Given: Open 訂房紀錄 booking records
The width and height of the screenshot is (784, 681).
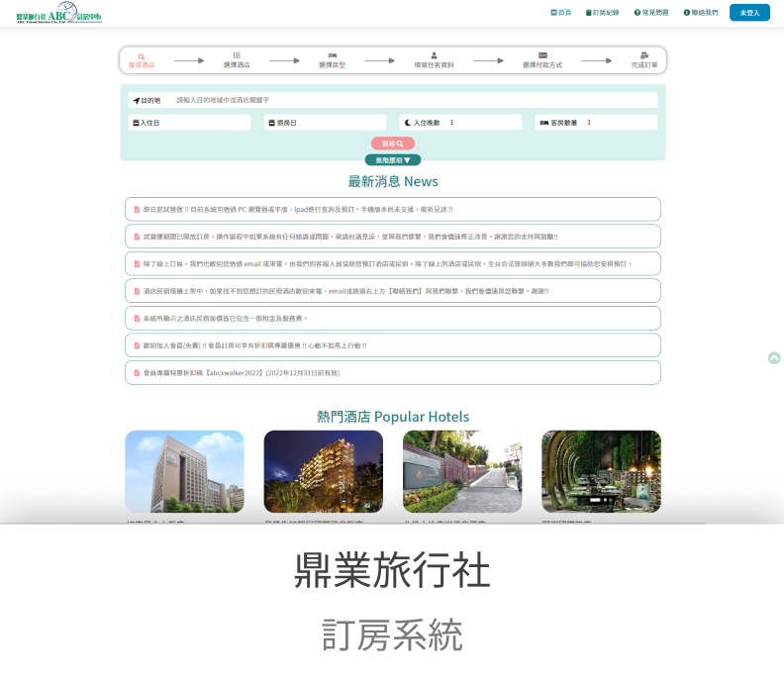Looking at the screenshot, I should click(x=603, y=13).
